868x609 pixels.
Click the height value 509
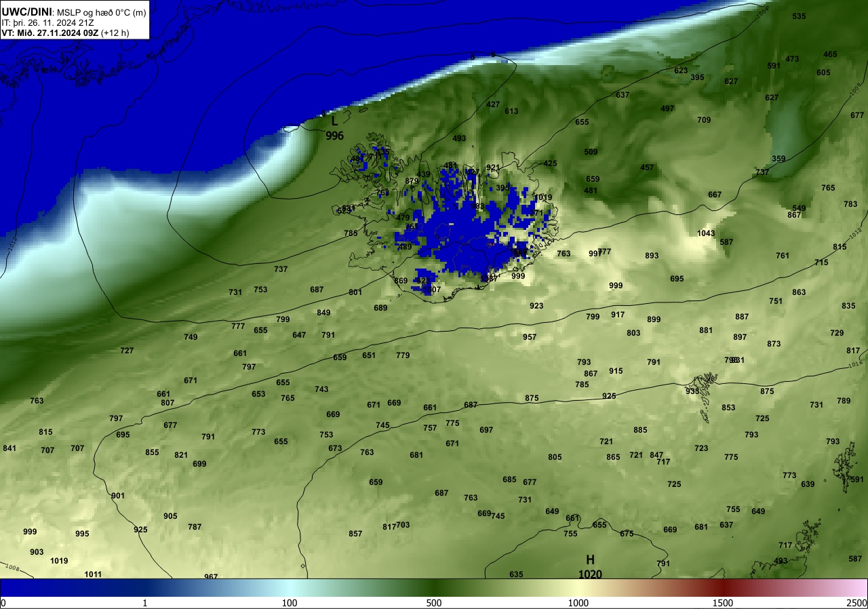(x=591, y=153)
